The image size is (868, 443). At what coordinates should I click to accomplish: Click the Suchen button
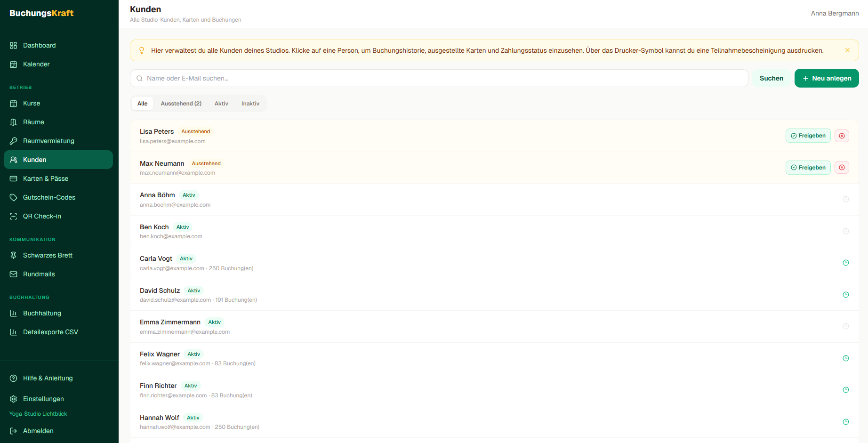[772, 78]
